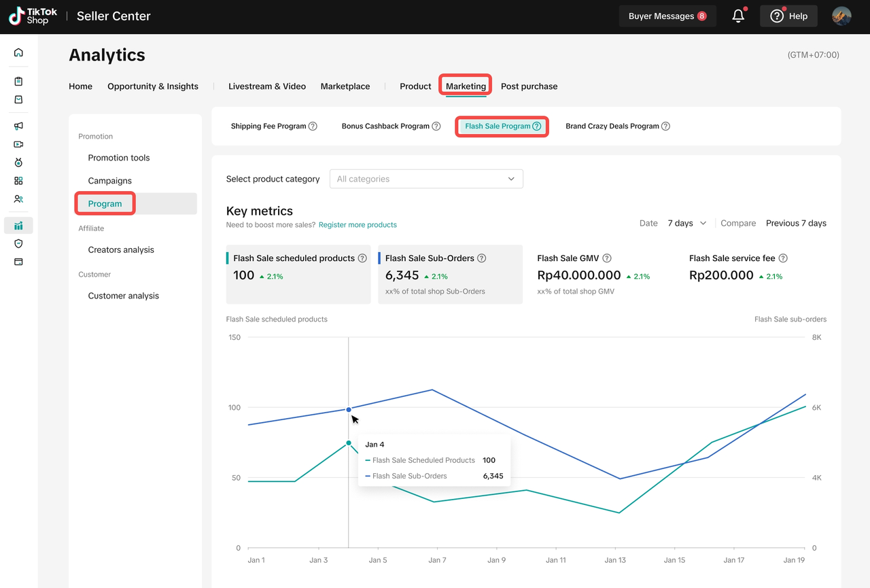Toggle the Flash Sale Sub-Orders metric card
The image size is (870, 588).
tap(450, 274)
